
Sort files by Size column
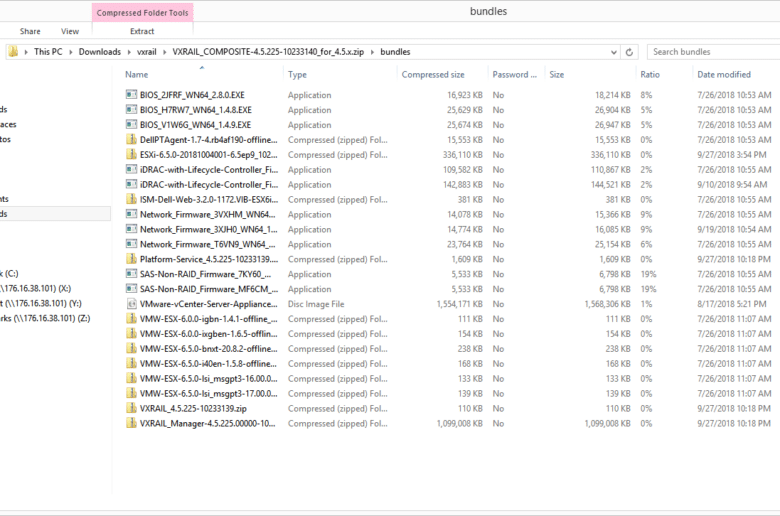(557, 74)
